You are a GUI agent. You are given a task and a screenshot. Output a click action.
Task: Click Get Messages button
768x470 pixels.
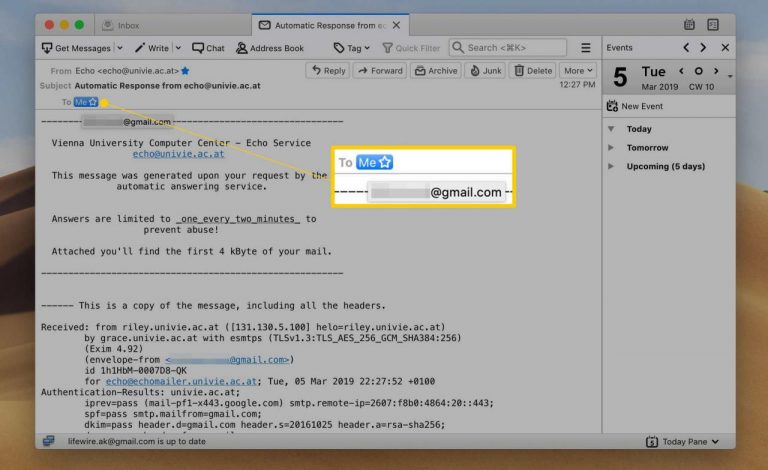76,48
